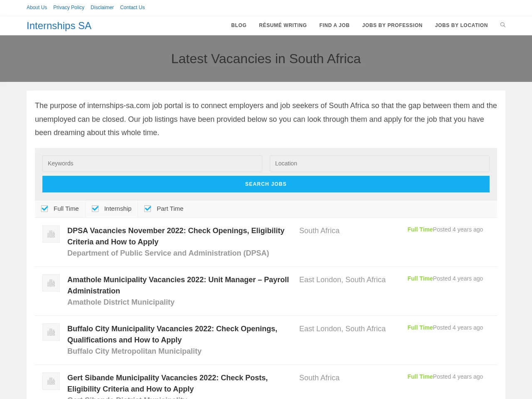Click Amathole District Municipality company name
The height and width of the screenshot is (399, 532).
tap(121, 302)
